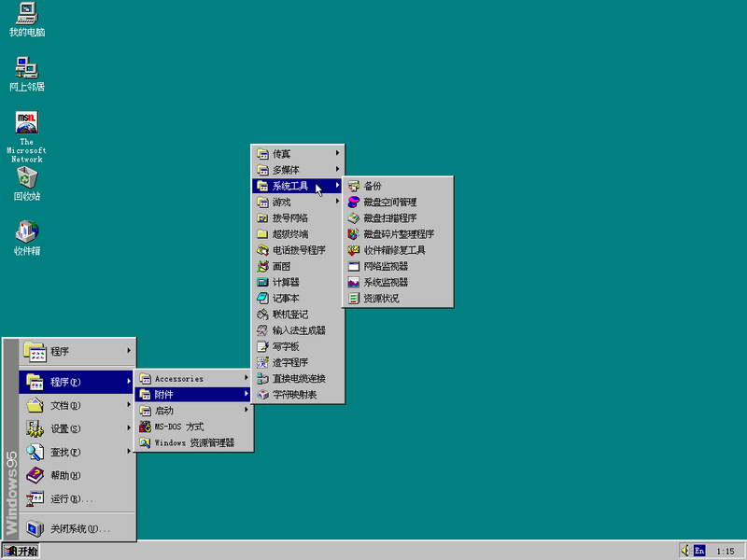Expand the Accessories submenu arrow
Image resolution: width=747 pixels, height=560 pixels.
pyautogui.click(x=247, y=378)
